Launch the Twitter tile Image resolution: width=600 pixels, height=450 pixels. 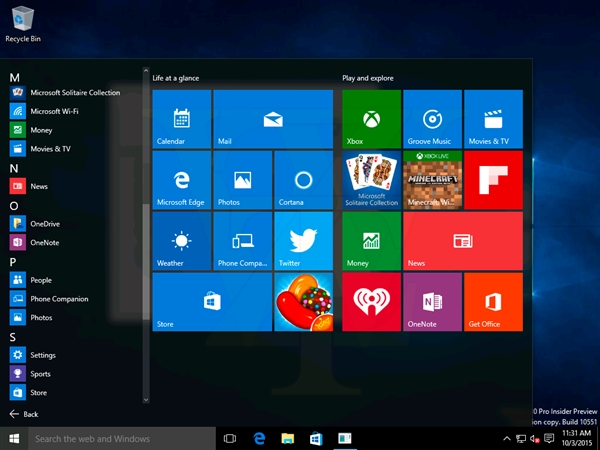click(x=303, y=241)
